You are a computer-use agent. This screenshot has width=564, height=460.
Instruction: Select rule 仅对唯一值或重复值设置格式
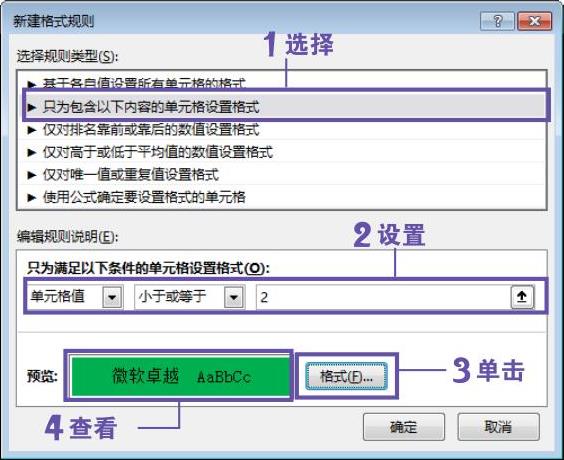282,175
